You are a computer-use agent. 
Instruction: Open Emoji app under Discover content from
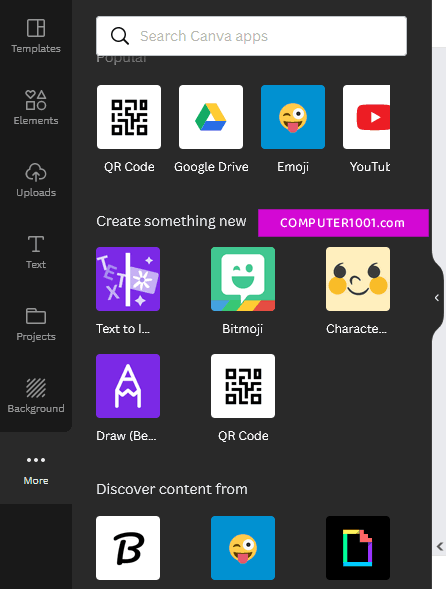pos(243,548)
